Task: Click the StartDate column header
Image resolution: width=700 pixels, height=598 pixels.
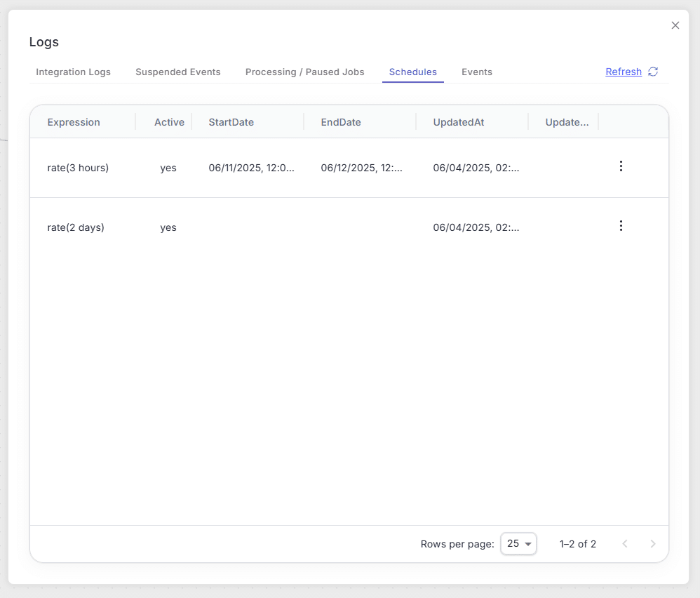Action: click(231, 122)
